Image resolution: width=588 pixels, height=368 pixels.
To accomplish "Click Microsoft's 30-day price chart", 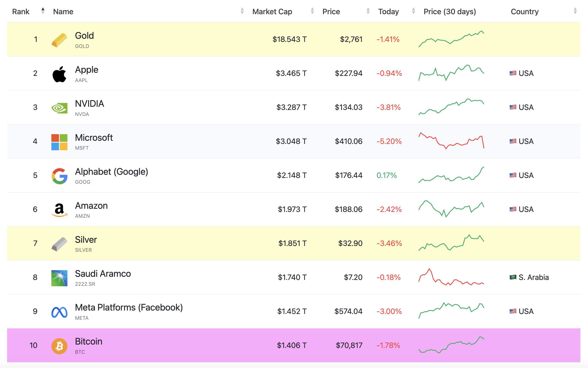I will 451,141.
